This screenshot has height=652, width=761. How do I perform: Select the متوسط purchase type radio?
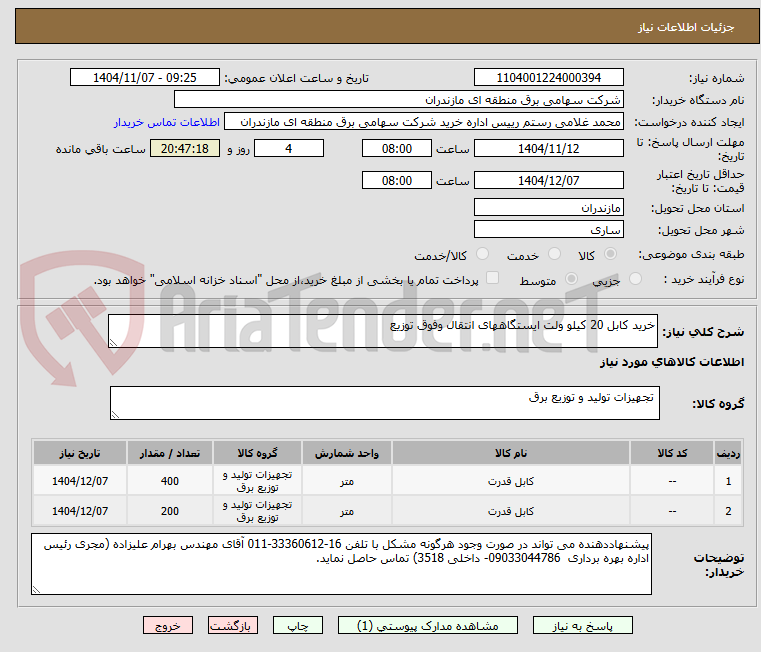[x=571, y=279]
